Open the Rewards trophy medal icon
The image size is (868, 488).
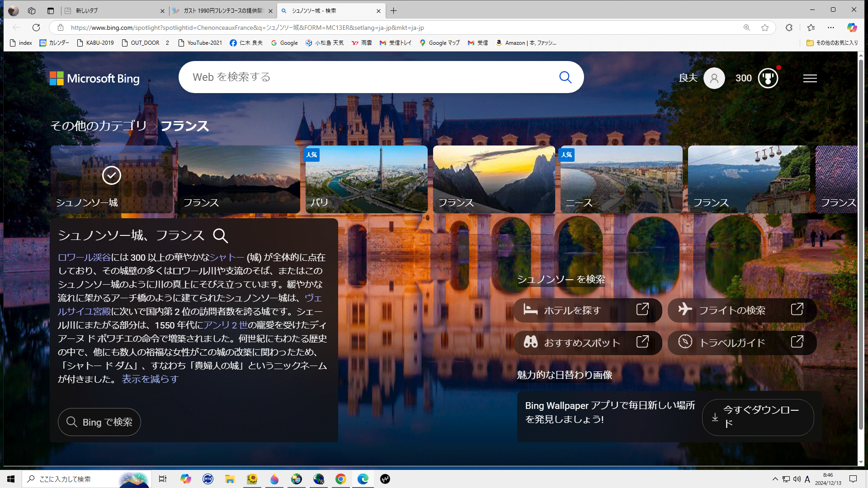coord(768,78)
